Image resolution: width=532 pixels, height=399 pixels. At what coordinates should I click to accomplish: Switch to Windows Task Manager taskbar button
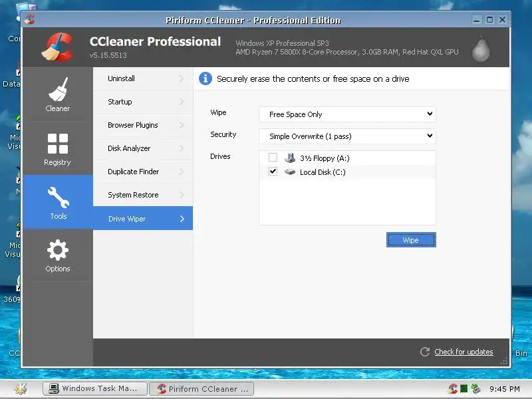[x=95, y=388]
